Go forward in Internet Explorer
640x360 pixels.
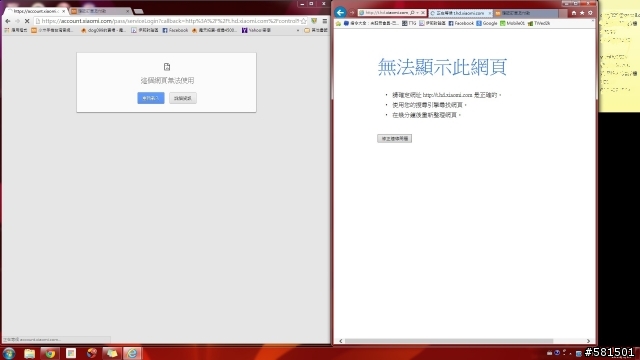pos(352,13)
